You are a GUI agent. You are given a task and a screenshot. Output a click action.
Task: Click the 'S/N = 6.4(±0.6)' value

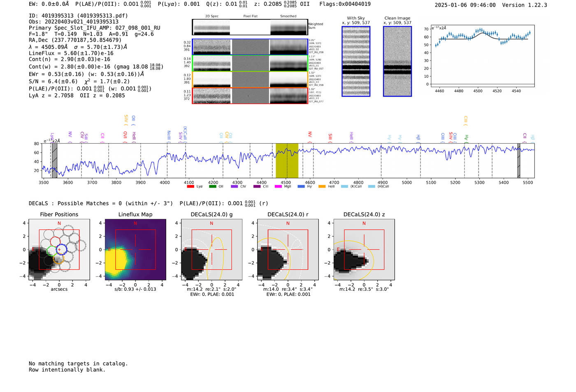(x=53, y=81)
